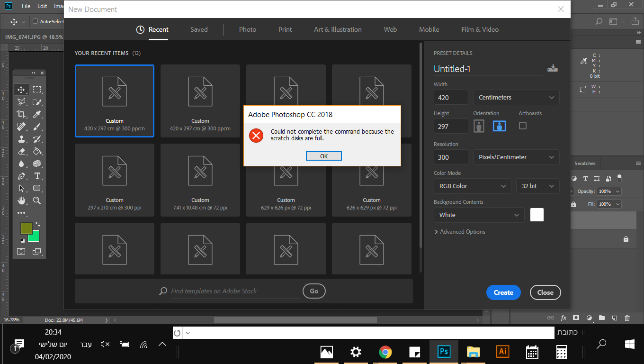Screen dimensions: 644x364
Task: Open the width units dropdown showing Centimeters
Action: [516, 98]
